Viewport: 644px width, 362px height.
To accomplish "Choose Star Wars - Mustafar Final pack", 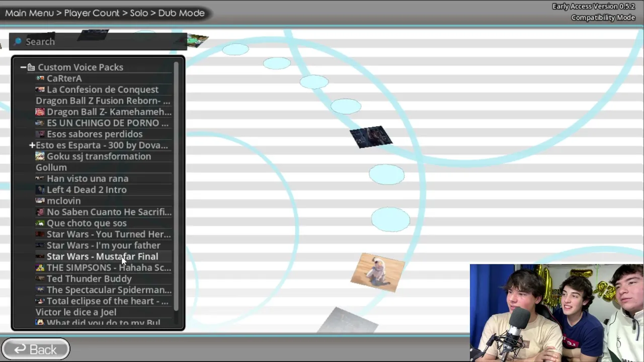I will [102, 256].
